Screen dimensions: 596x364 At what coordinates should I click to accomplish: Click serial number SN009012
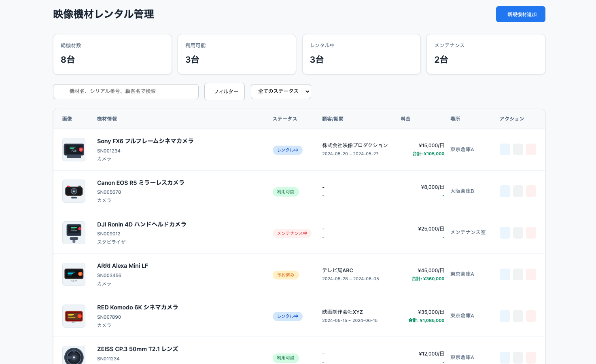(109, 234)
